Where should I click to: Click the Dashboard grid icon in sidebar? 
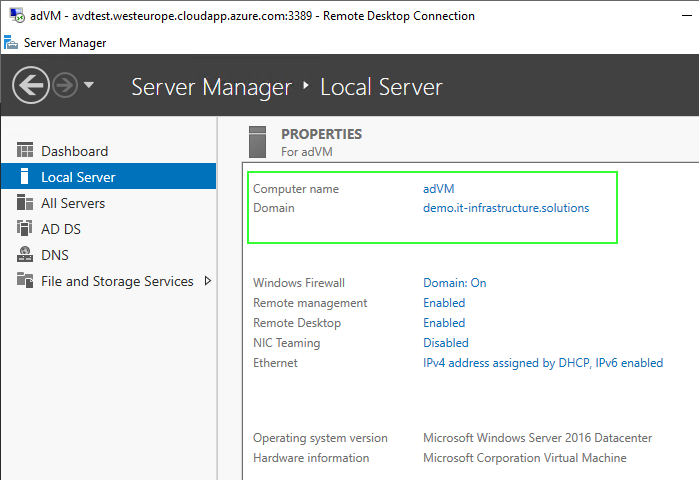tap(25, 151)
